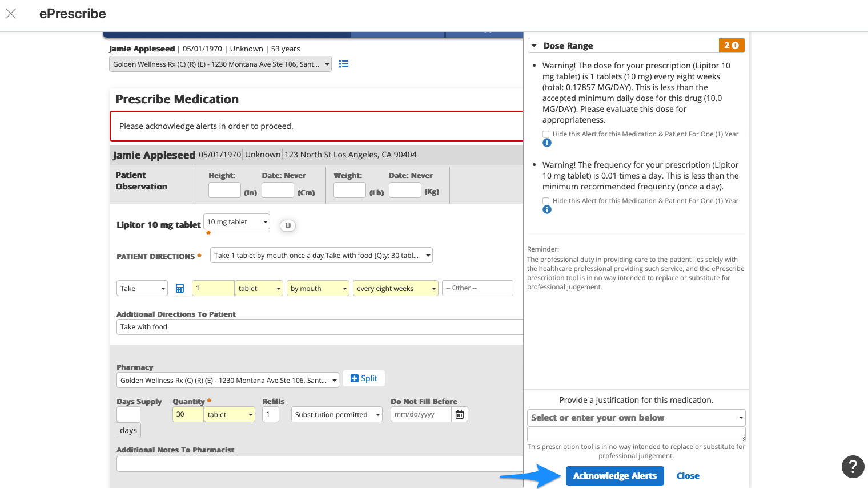This screenshot has width=868, height=489.
Task: Click the Height inches input field
Action: 224,190
